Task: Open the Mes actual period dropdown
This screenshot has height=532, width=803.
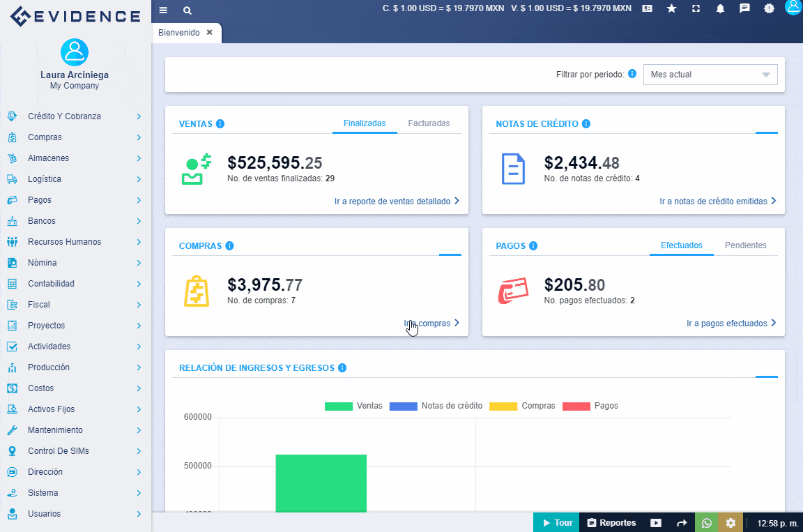Action: [x=710, y=75]
